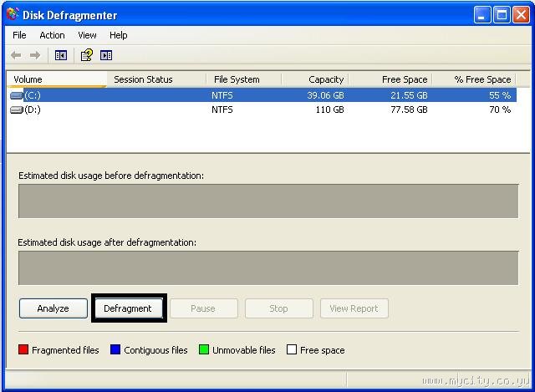The height and width of the screenshot is (392, 535).
Task: Maximize the Disk Defragmenter window
Action: coord(502,15)
